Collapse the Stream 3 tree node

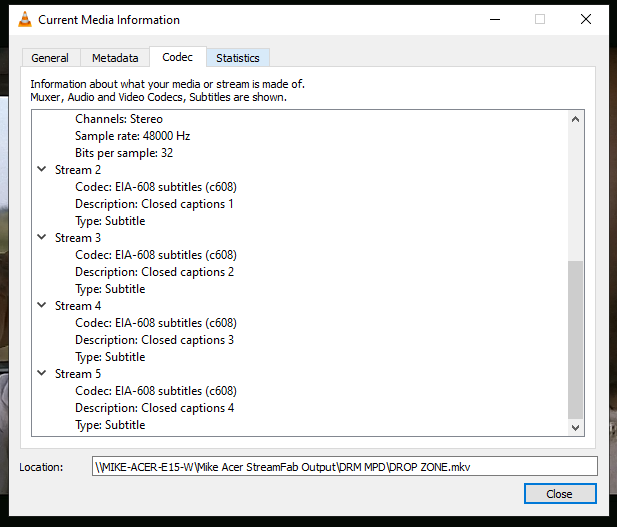(x=42, y=238)
